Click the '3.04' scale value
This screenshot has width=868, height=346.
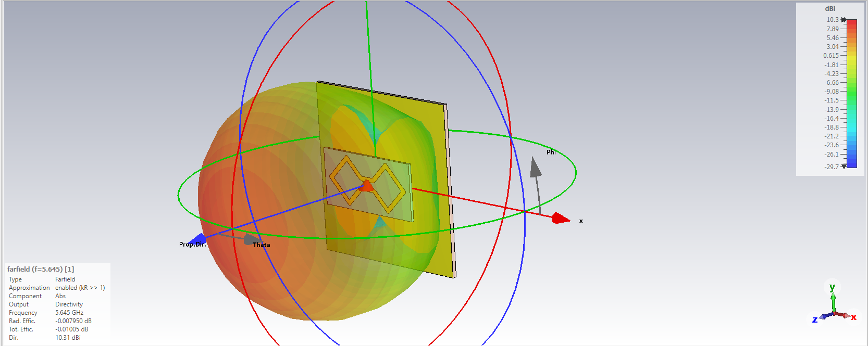click(x=833, y=46)
